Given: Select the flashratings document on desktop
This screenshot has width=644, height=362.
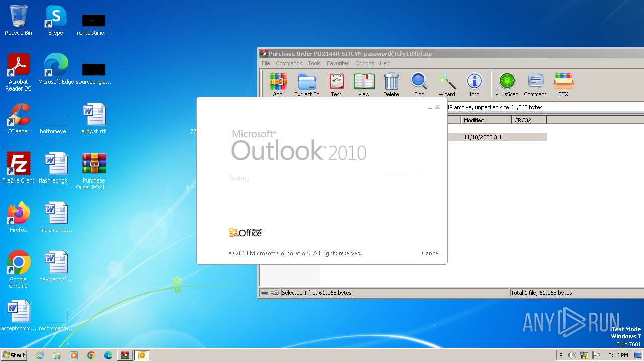Looking at the screenshot, I should (56, 168).
